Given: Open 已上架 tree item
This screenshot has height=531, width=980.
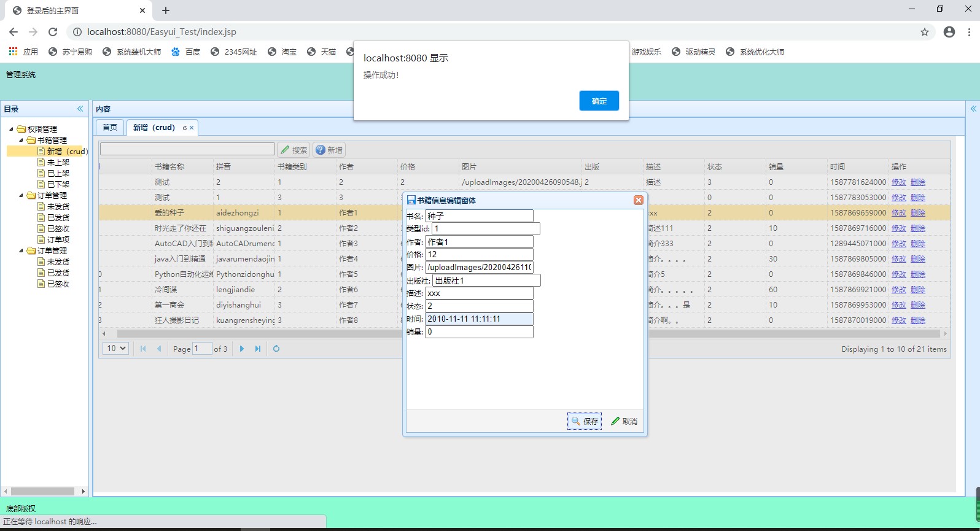Looking at the screenshot, I should point(58,173).
